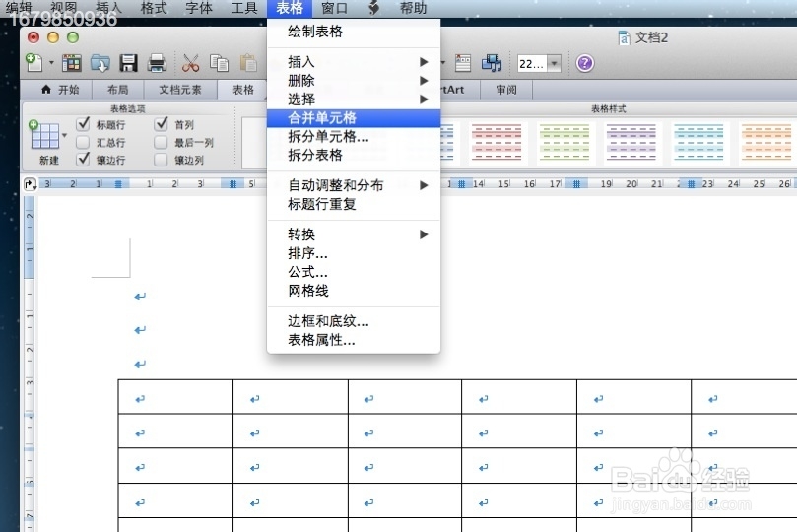797x532 pixels.
Task: Click the document title icon
Action: [x=624, y=37]
